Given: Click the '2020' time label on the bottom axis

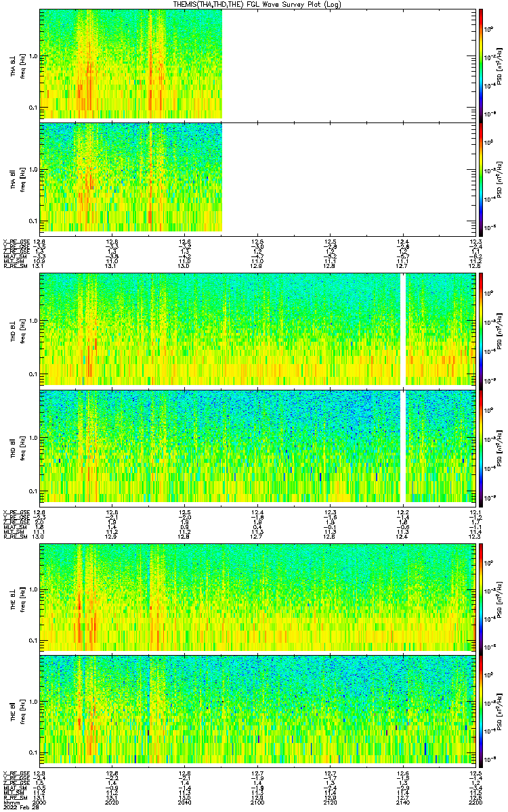Looking at the screenshot, I should click(x=112, y=803).
